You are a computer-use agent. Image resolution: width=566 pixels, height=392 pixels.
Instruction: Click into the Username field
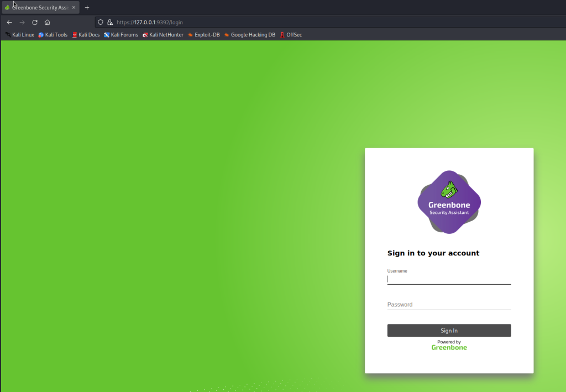449,279
